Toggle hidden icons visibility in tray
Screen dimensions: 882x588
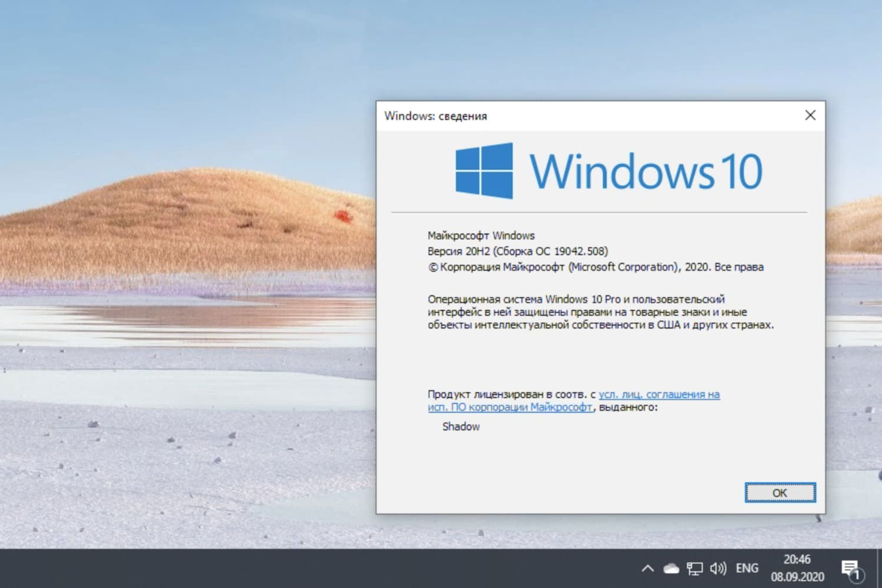point(647,568)
